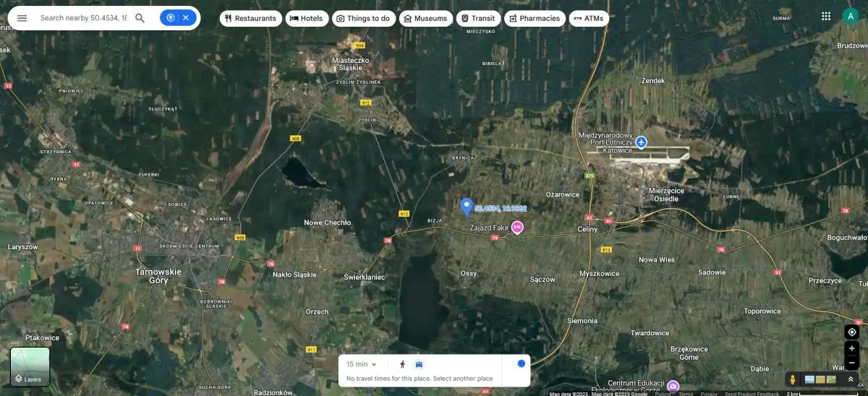
Task: Select driving travel mode
Action: [419, 364]
